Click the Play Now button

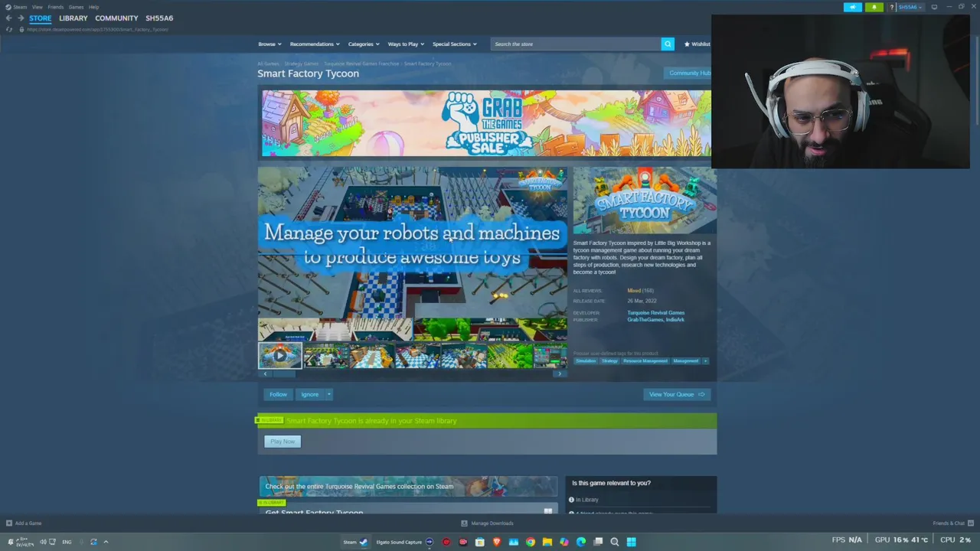click(283, 442)
